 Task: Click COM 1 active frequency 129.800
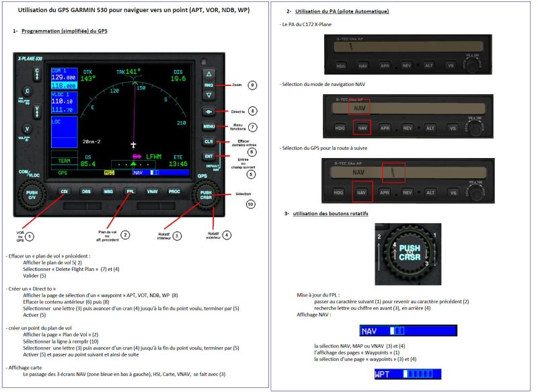point(64,77)
